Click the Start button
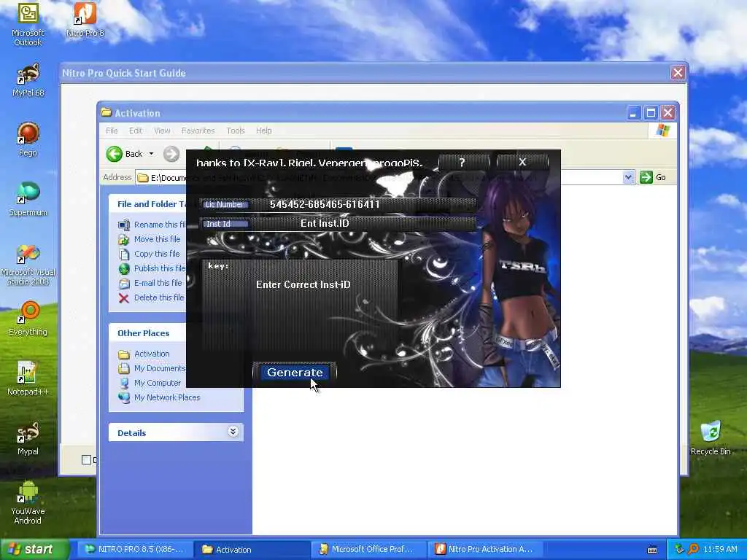 coord(34,549)
